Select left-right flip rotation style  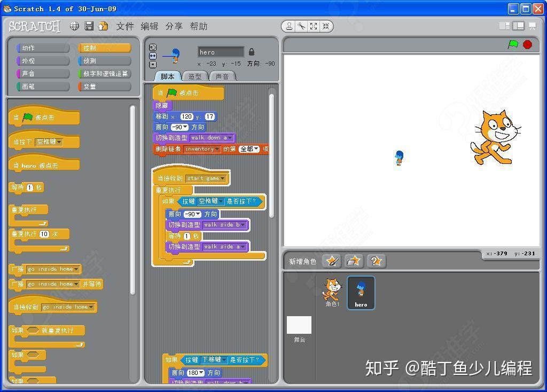pos(153,56)
